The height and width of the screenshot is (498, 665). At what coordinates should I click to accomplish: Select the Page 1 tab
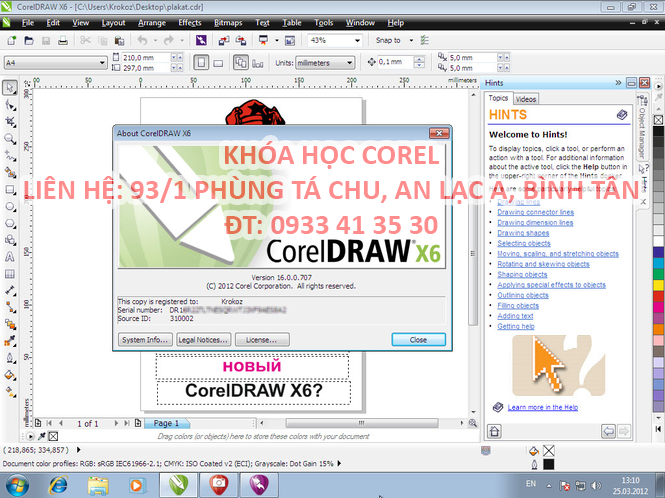(x=166, y=423)
